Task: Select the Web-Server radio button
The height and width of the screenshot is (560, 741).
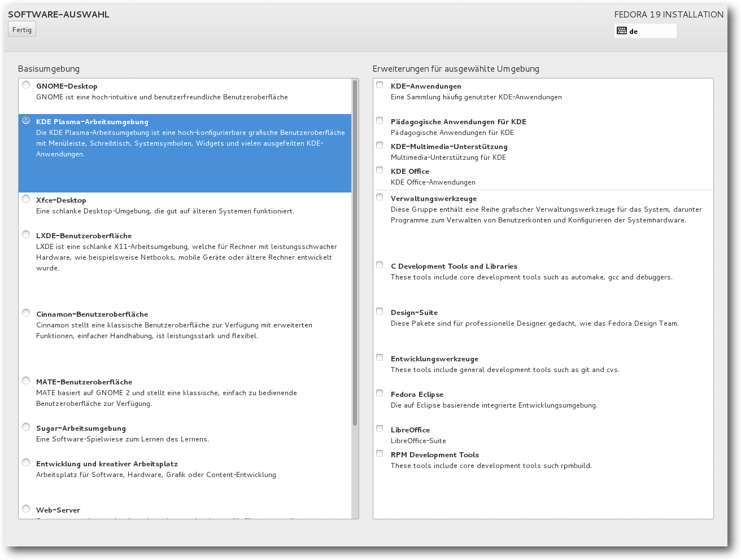Action: [x=26, y=509]
